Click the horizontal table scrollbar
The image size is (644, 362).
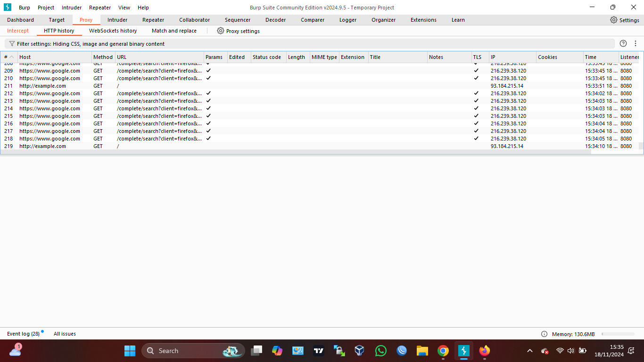click(x=296, y=152)
